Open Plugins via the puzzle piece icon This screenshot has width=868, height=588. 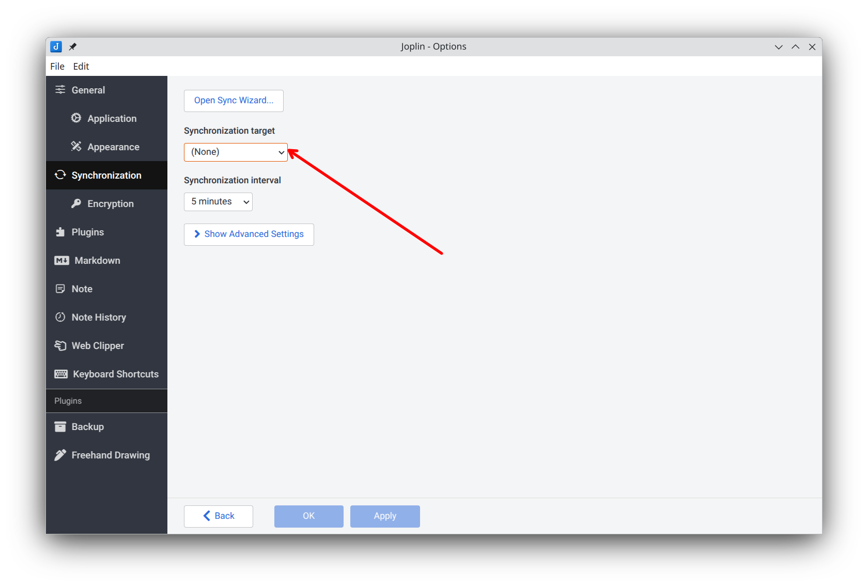60,232
